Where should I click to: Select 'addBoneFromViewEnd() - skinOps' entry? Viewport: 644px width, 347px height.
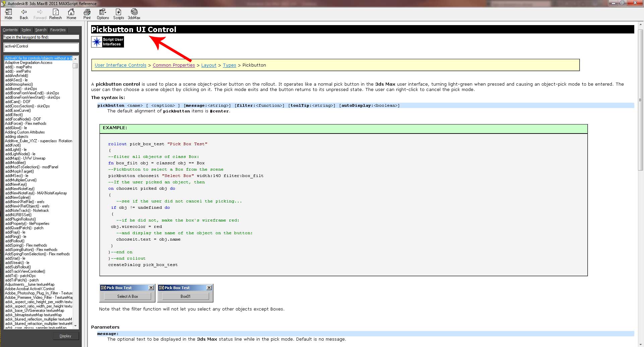click(32, 93)
